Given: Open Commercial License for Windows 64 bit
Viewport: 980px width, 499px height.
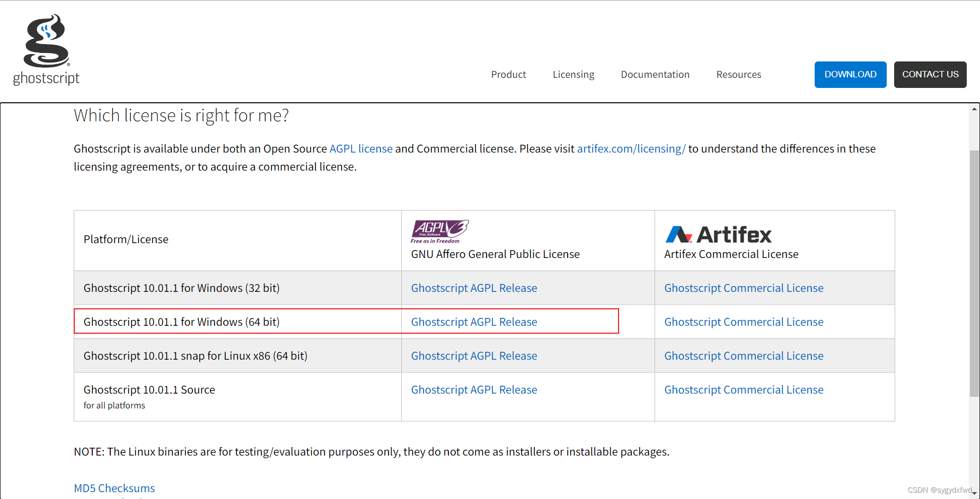Looking at the screenshot, I should [x=744, y=322].
